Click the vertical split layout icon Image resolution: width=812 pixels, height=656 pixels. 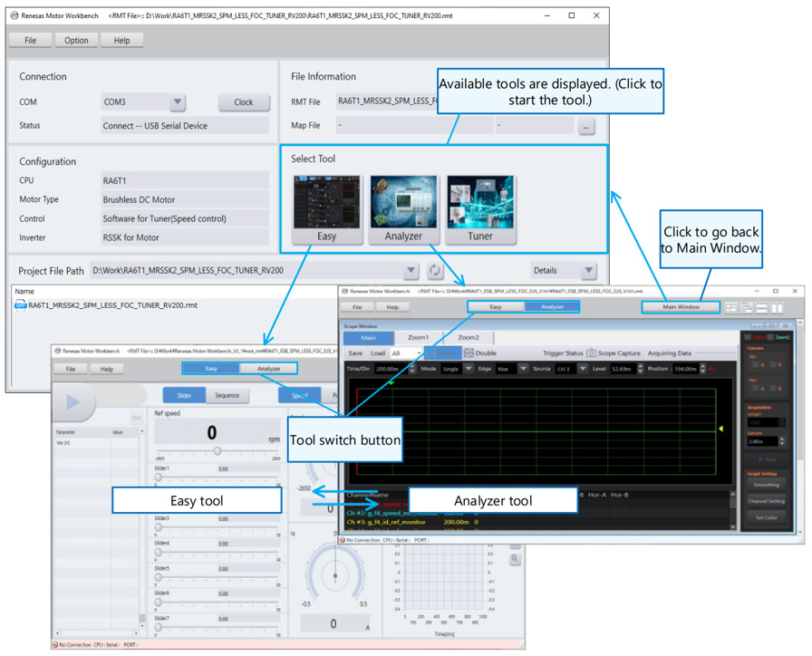tap(777, 308)
